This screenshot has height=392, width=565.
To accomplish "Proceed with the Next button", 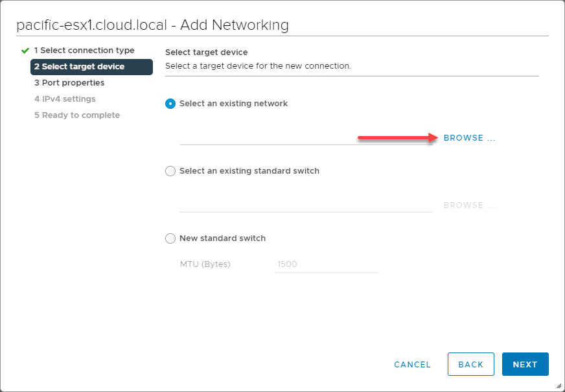I will 525,365.
